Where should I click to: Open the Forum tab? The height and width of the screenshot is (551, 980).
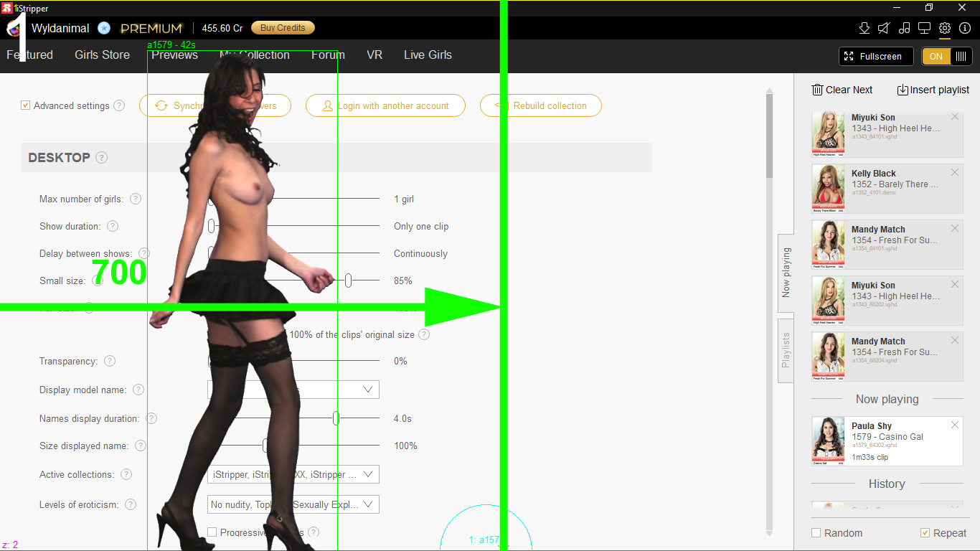328,55
